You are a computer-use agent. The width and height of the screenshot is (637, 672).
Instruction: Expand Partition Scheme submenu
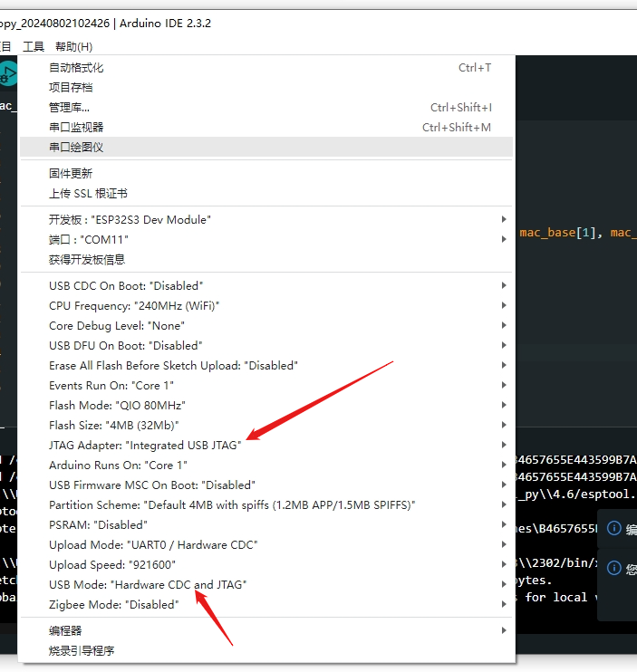[266, 504]
